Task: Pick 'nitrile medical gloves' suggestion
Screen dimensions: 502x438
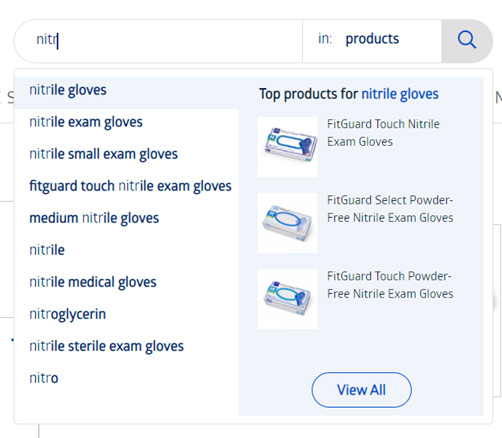Action: tap(127, 282)
